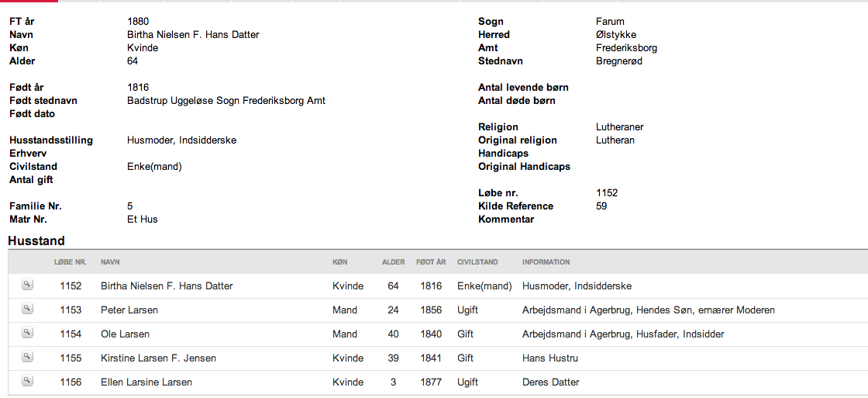Click the INFORMATION column header
Screen dimensions: 868x398
coord(546,262)
